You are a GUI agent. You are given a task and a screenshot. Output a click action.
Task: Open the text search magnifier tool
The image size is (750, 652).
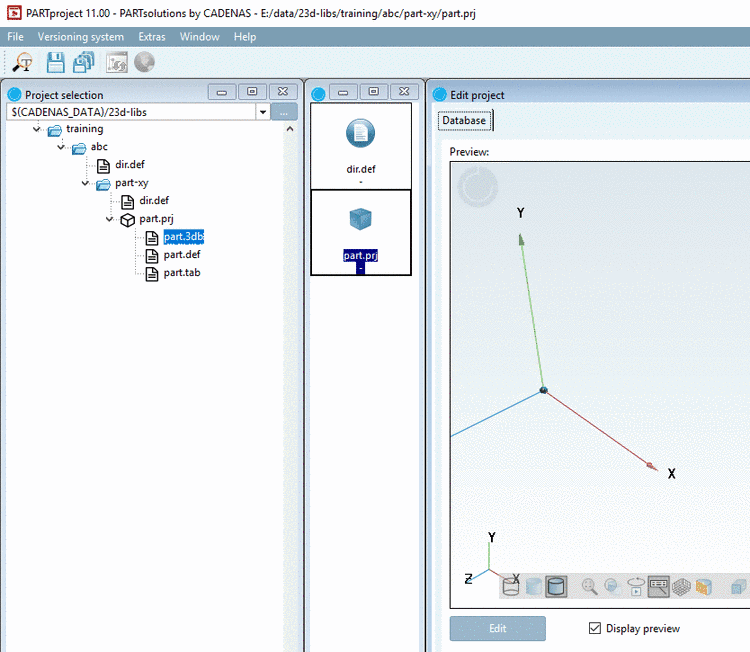click(x=22, y=62)
